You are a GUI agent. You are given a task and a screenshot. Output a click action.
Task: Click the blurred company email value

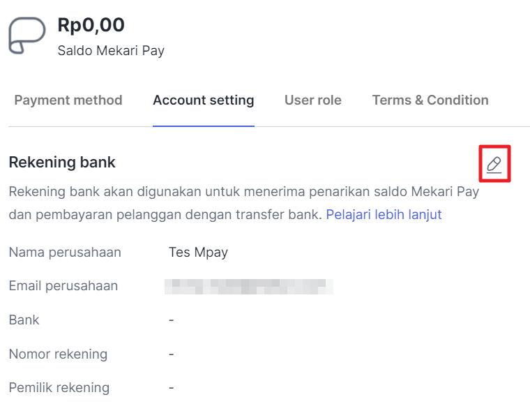click(249, 287)
